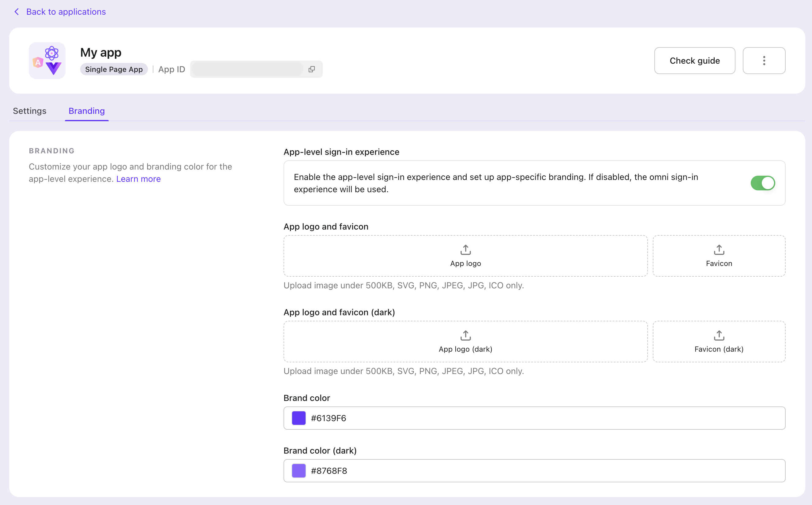The width and height of the screenshot is (812, 505).
Task: Copy the App ID with copy icon
Action: point(312,69)
